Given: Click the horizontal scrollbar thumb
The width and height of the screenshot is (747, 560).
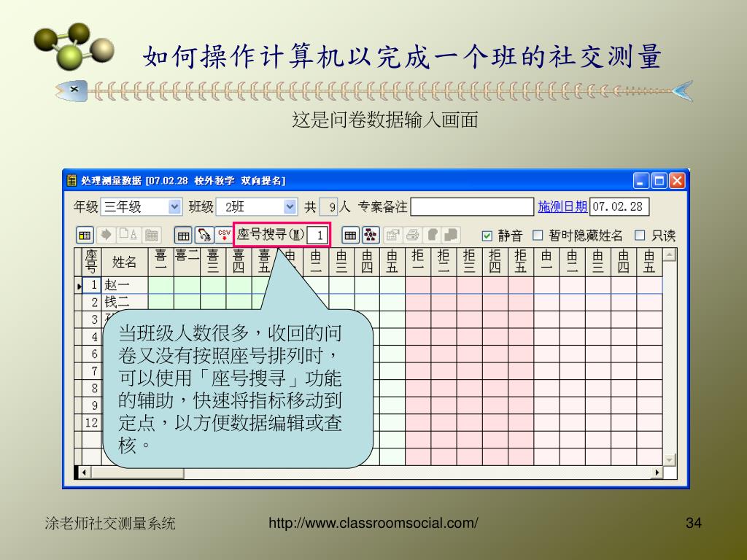Looking at the screenshot, I should (137, 472).
